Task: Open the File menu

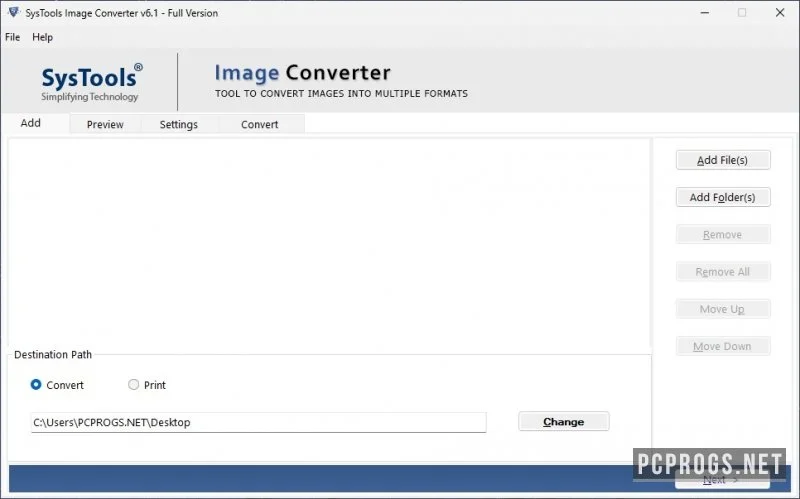Action: [12, 37]
